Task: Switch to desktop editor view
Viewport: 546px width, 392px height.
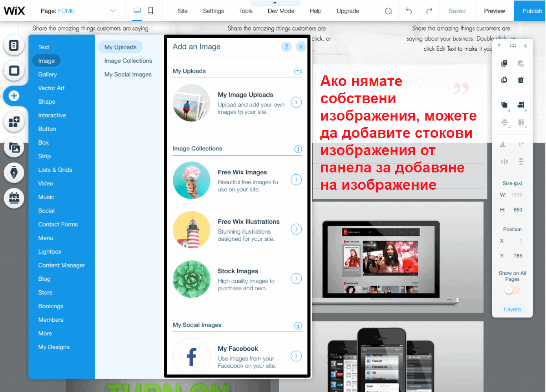Action: [x=137, y=11]
